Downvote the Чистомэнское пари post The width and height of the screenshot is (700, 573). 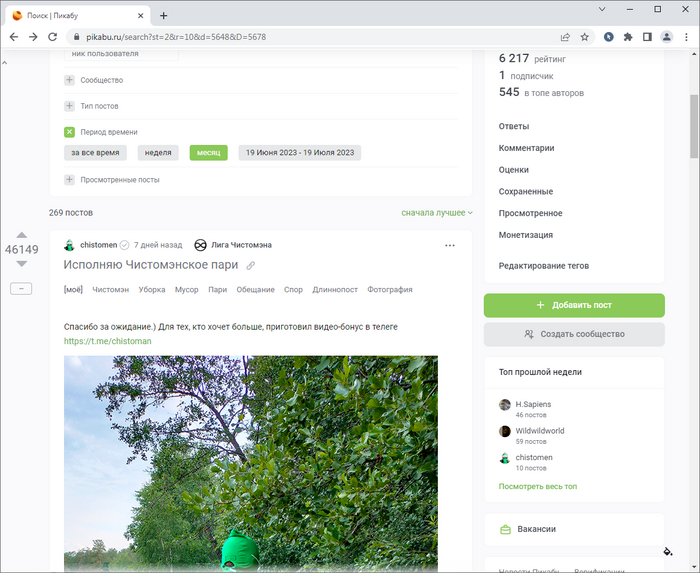coord(21,264)
